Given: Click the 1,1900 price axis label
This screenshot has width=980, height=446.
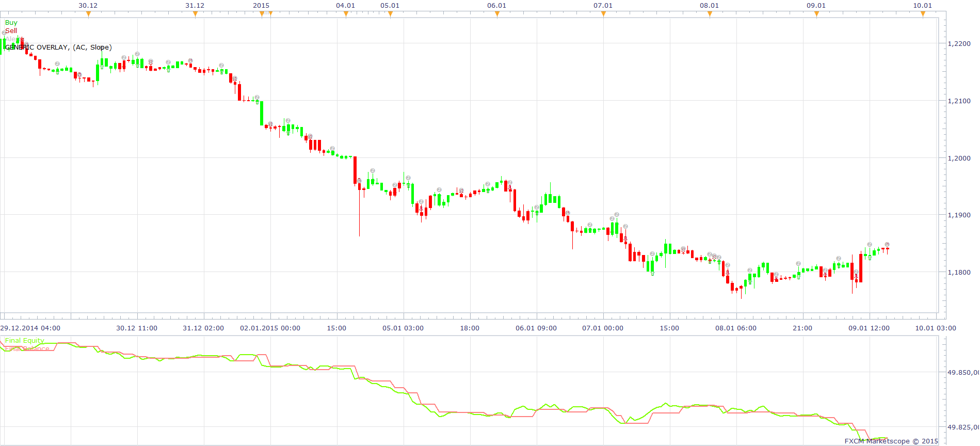Looking at the screenshot, I should (x=959, y=215).
